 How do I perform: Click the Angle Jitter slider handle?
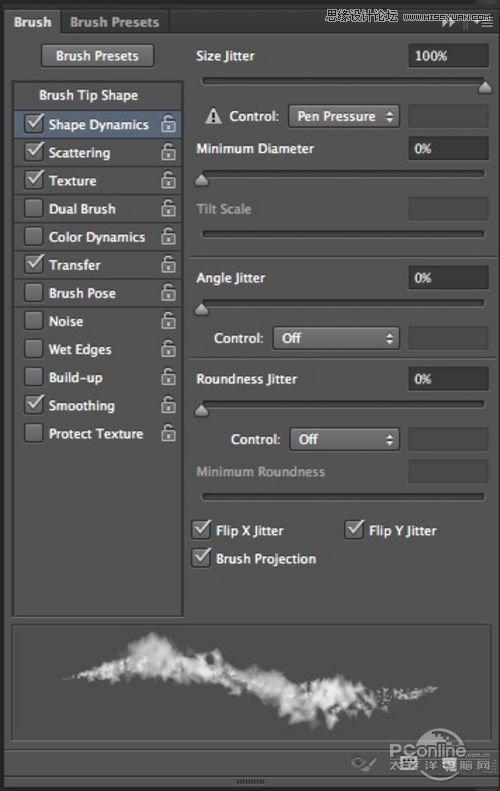(202, 309)
